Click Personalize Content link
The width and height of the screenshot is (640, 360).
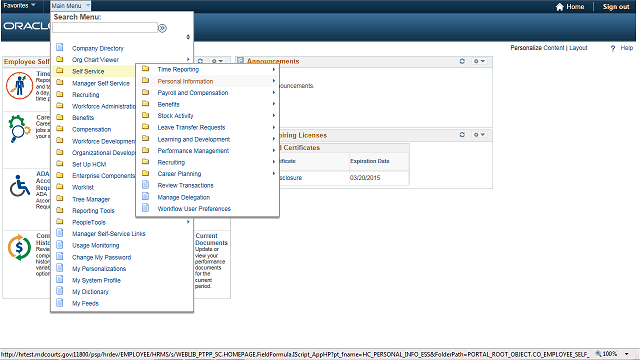pos(554,48)
